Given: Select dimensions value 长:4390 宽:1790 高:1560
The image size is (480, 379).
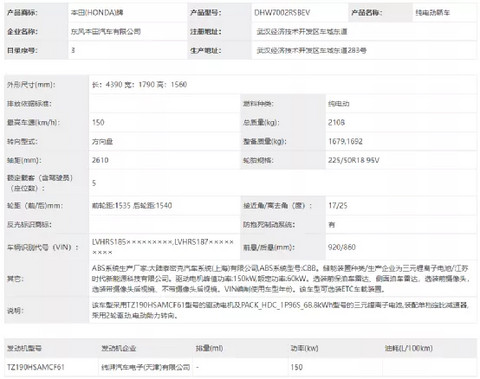Looking at the screenshot, I should (139, 85).
